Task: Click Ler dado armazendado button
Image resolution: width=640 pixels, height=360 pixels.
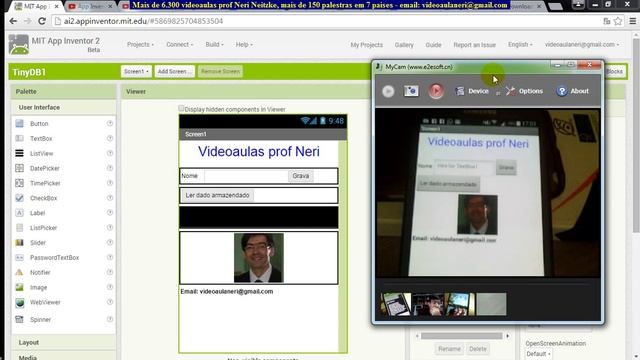Action: (217, 195)
